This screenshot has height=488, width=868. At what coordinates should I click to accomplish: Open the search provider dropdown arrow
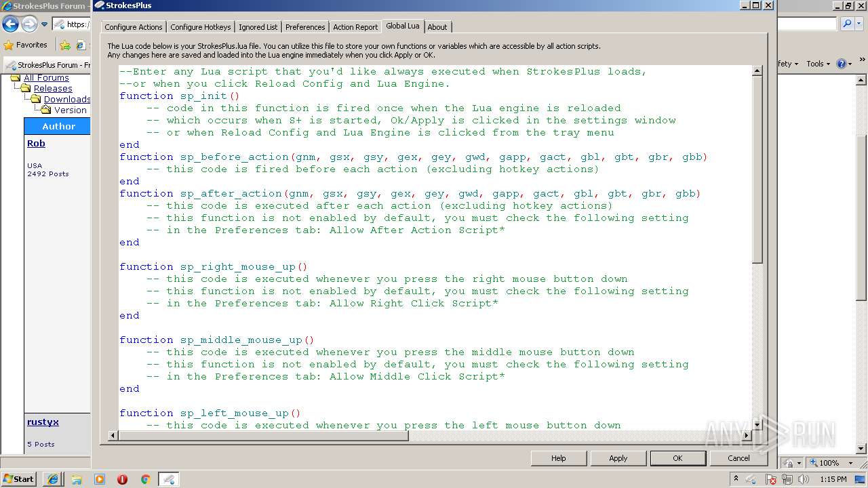coord(858,24)
